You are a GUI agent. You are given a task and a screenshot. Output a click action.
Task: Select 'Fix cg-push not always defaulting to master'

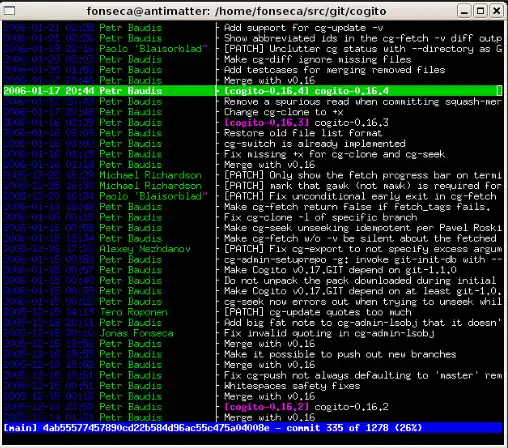(363, 375)
